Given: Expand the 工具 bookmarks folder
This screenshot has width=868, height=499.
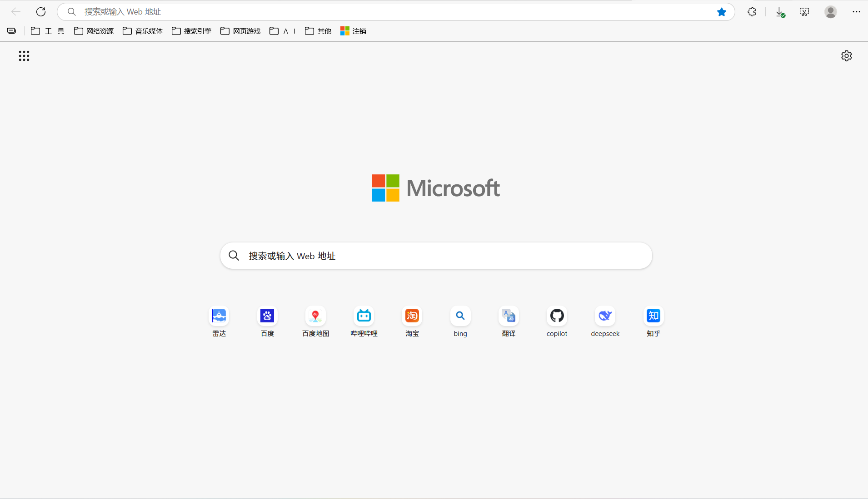Looking at the screenshot, I should click(x=48, y=31).
